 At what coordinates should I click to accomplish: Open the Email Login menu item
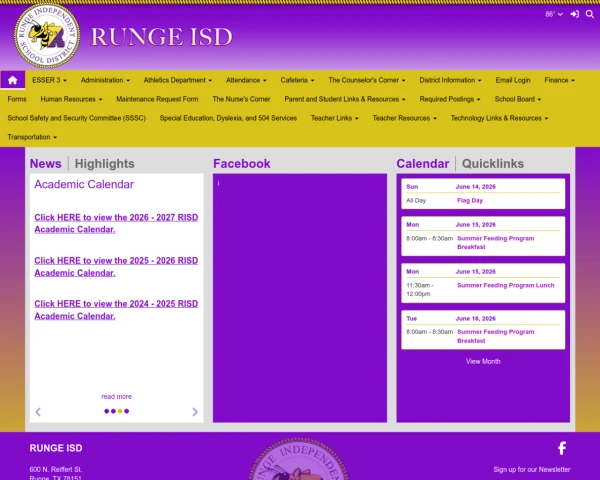point(513,80)
